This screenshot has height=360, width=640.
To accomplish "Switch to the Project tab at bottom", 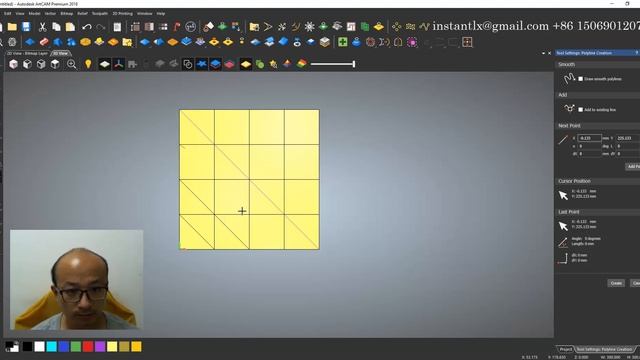I will [566, 349].
